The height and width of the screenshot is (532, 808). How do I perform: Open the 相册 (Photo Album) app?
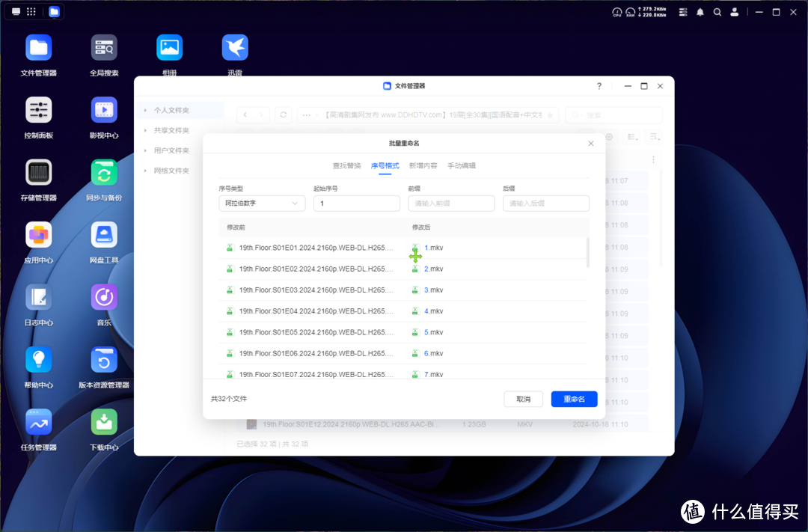click(x=169, y=46)
